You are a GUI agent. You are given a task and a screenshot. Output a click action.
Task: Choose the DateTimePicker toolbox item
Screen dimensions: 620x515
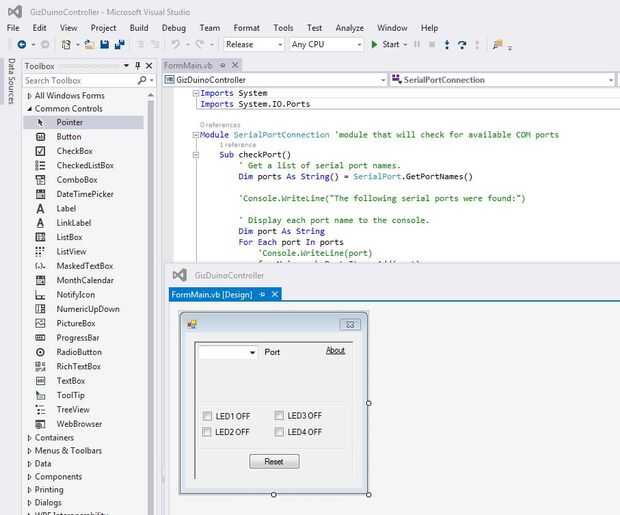coord(85,194)
